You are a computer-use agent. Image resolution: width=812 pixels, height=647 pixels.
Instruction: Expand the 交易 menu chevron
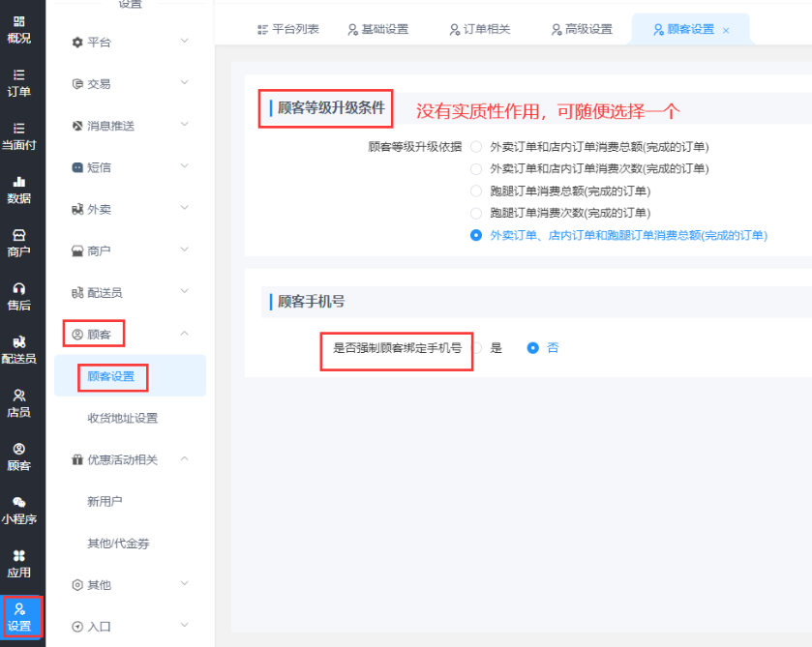(184, 82)
